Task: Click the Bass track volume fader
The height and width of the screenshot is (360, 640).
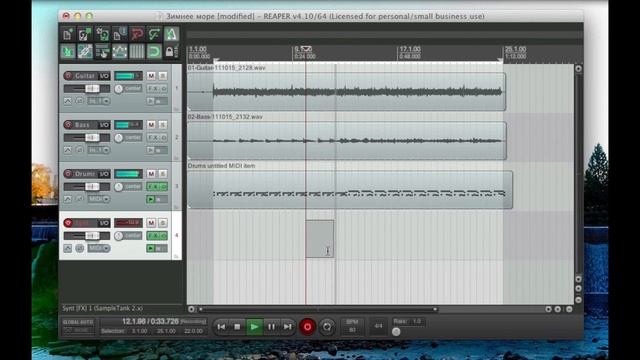Action: tap(92, 138)
